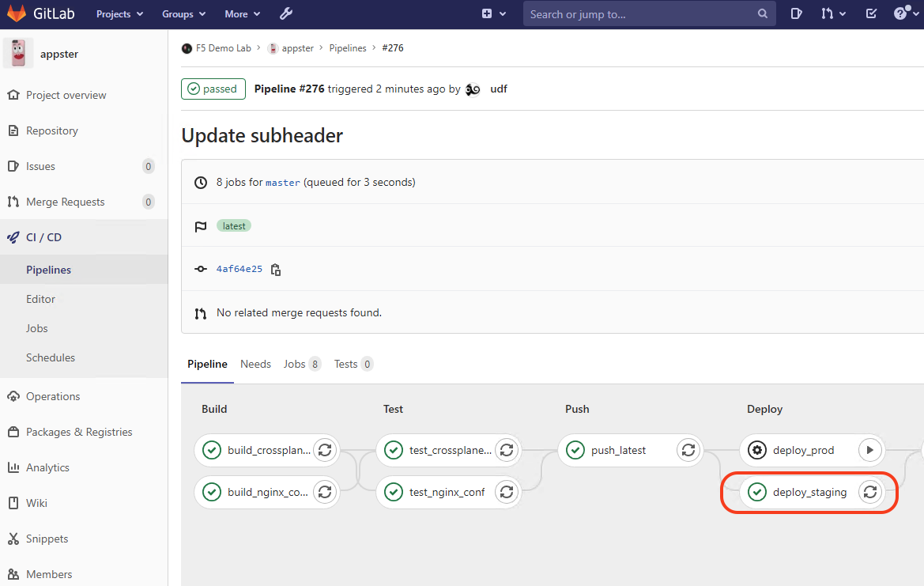This screenshot has width=924, height=586.
Task: Retry the build_crossplane job
Action: 325,450
